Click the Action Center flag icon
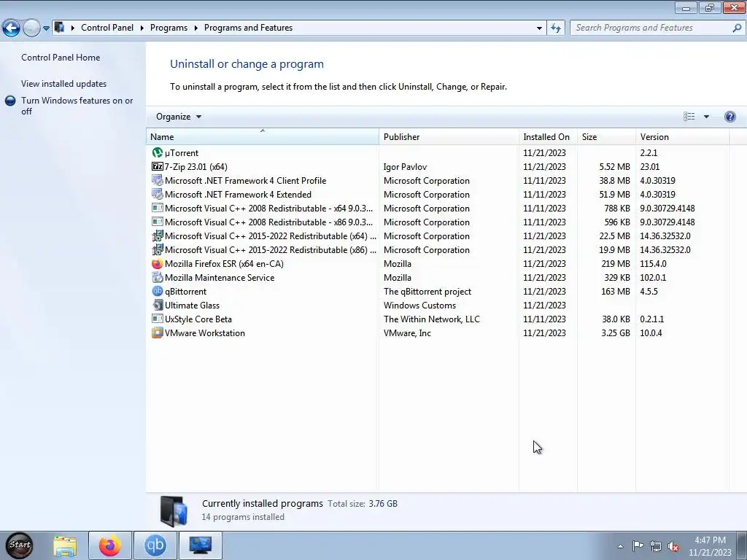Viewport: 747px width, 560px height. pyautogui.click(x=638, y=546)
